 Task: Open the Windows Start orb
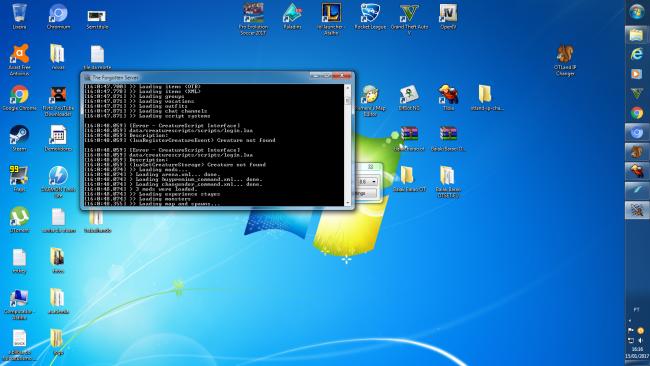(x=637, y=12)
